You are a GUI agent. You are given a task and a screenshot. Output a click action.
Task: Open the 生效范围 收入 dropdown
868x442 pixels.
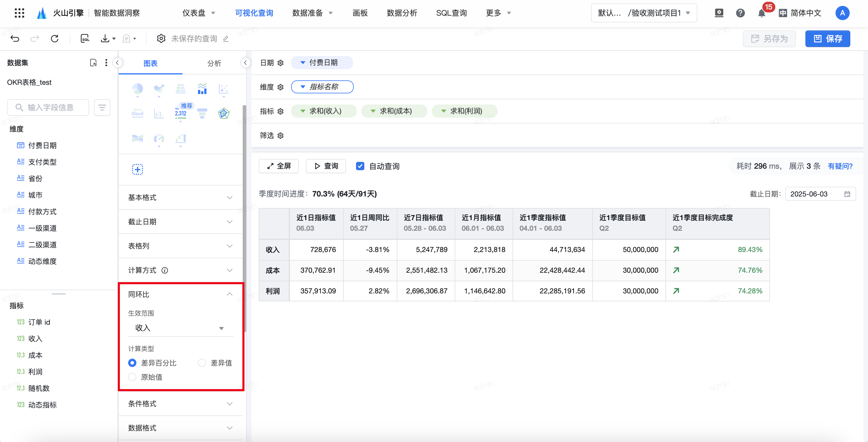180,328
